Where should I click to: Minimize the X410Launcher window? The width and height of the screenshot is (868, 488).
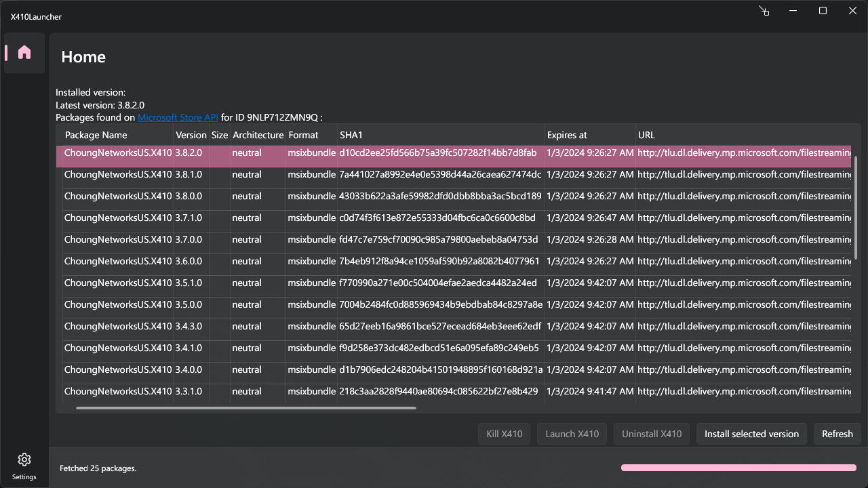(792, 11)
